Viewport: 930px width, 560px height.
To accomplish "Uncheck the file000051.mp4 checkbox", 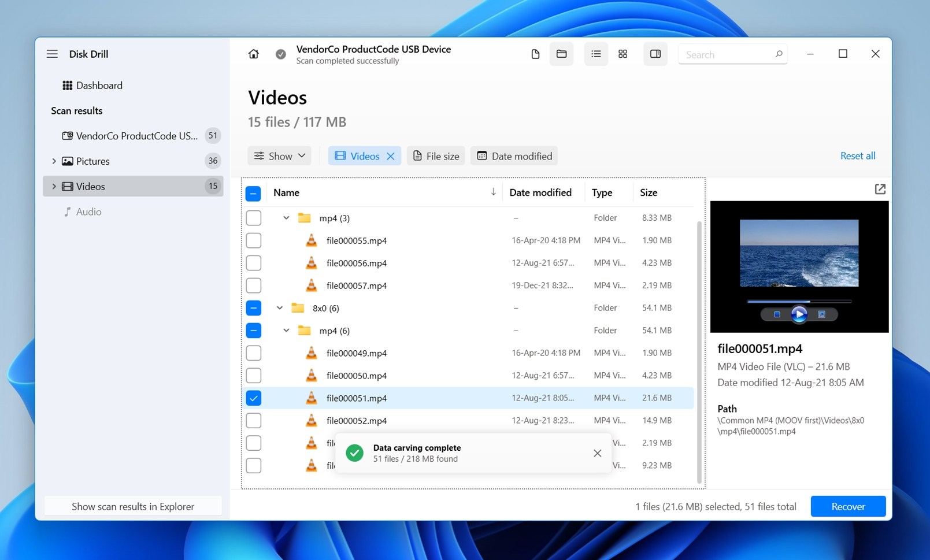I will [253, 398].
